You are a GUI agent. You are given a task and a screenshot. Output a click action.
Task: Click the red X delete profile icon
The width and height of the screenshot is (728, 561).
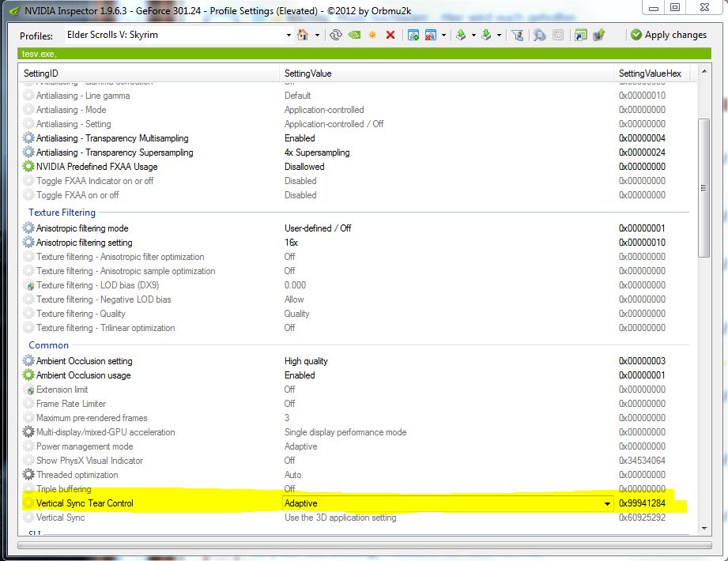390,35
